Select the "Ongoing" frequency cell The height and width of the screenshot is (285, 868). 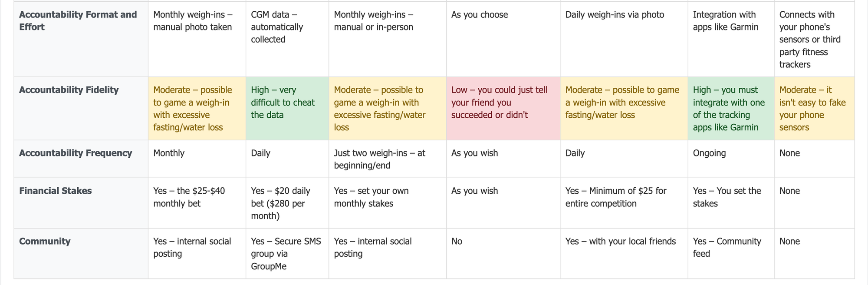click(x=709, y=153)
